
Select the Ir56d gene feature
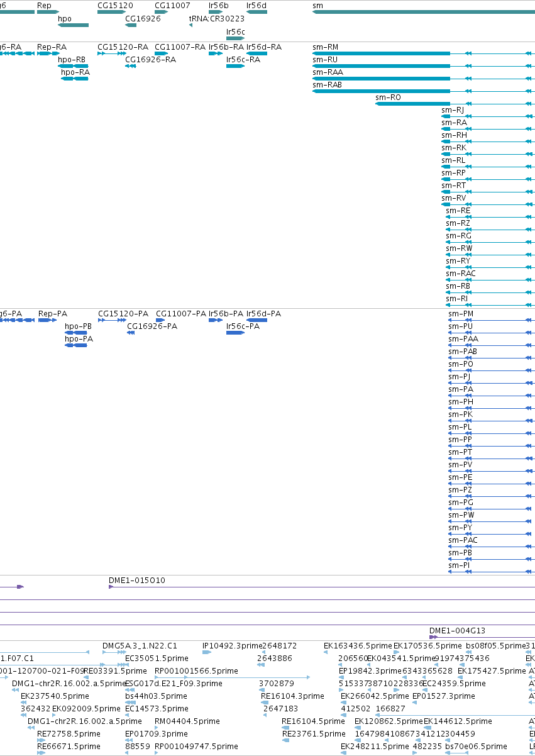tap(257, 12)
